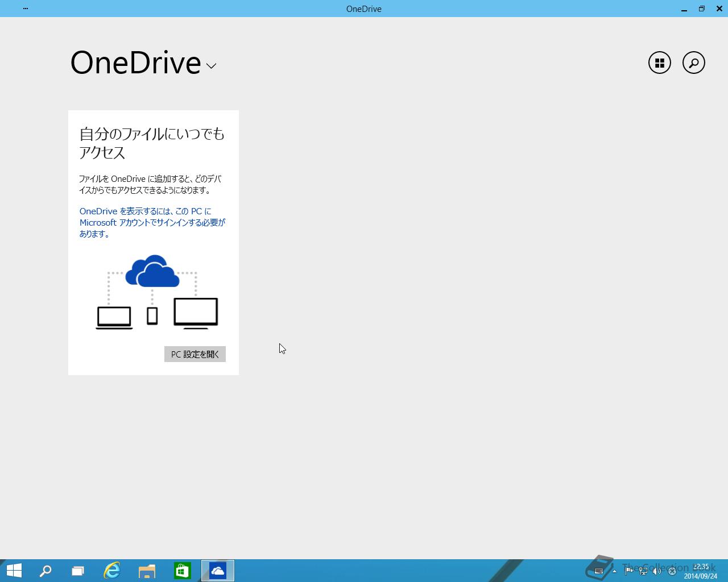Click the heading '自分のファイルにいつでもアクセス'

pyautogui.click(x=152, y=143)
